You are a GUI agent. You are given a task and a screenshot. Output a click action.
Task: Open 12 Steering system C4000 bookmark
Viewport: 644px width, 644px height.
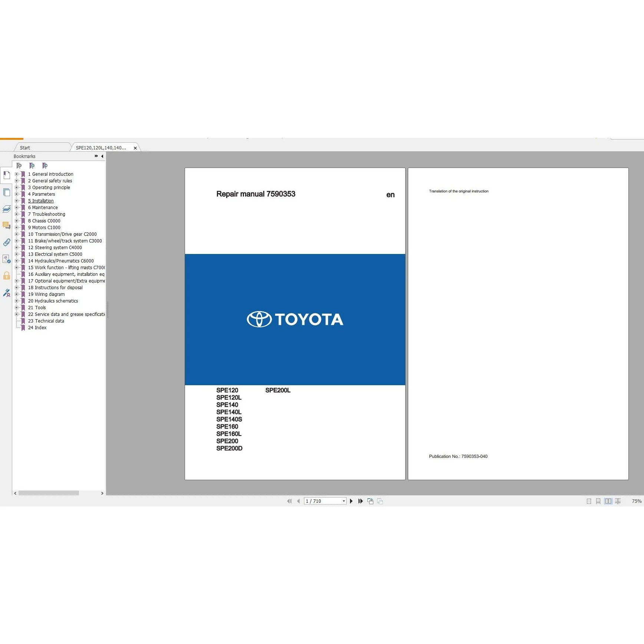(55, 247)
